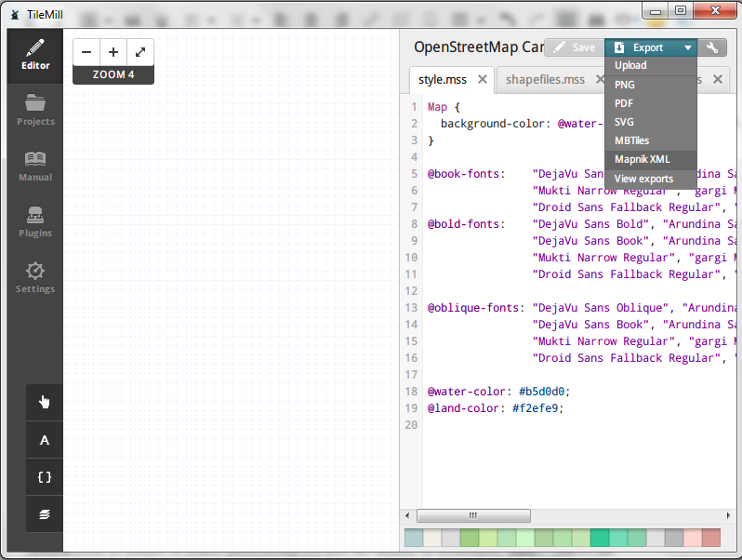The image size is (742, 560).
Task: Click the "DejaVu Sans Oblique" string
Action: (600, 308)
